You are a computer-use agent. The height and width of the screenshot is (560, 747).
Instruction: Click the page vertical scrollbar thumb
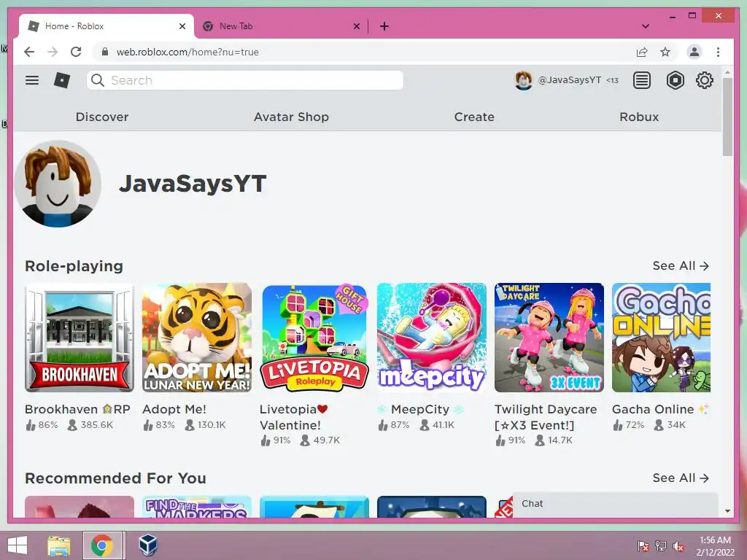click(x=727, y=117)
